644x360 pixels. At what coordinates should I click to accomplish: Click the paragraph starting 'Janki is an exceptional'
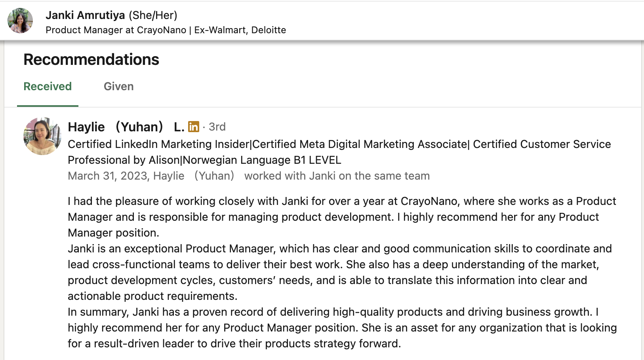pos(340,272)
